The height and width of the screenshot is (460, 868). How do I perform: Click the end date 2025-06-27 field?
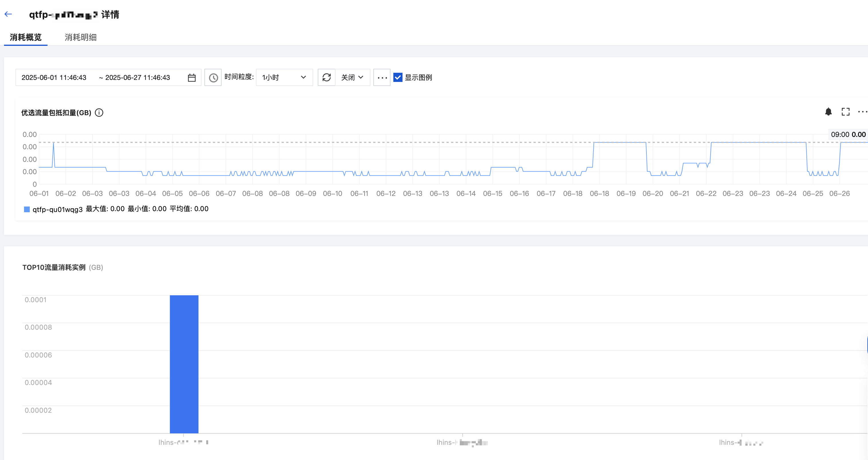tap(137, 78)
